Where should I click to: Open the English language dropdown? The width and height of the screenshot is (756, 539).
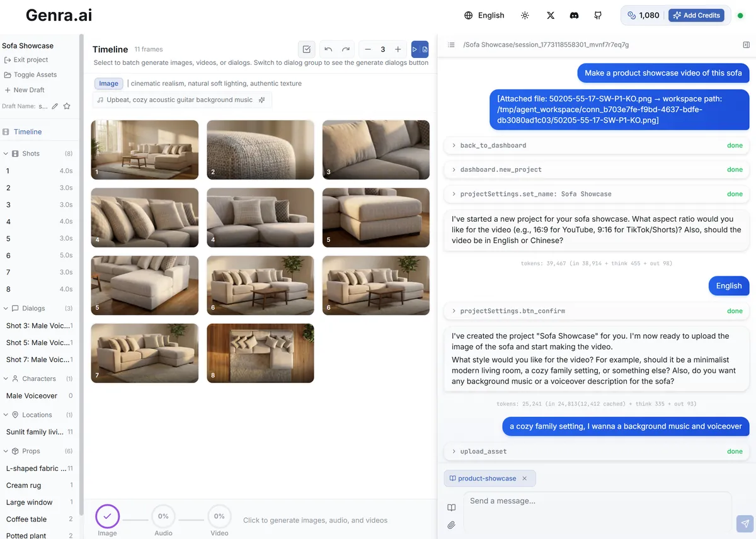pyautogui.click(x=484, y=15)
